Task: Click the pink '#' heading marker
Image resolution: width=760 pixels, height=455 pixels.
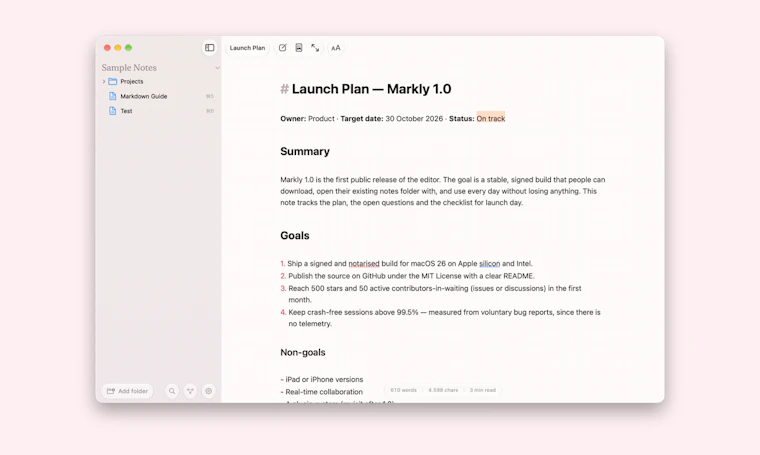Action: tap(285, 89)
